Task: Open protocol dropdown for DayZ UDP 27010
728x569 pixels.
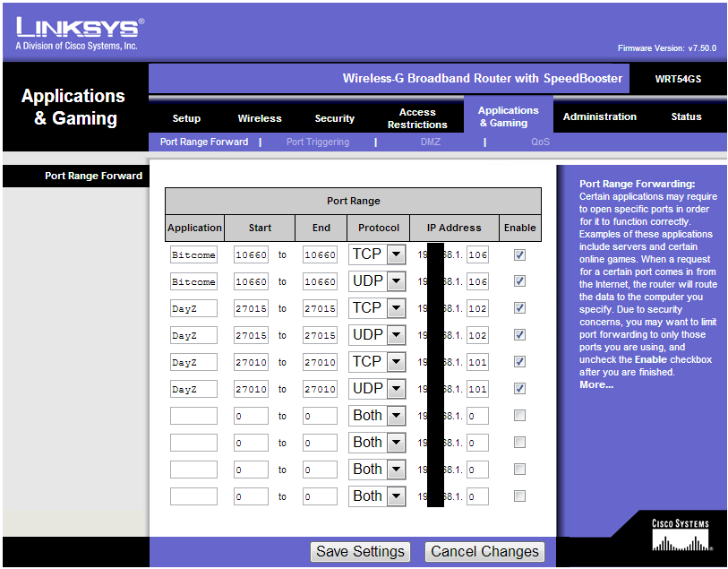Action: tap(377, 388)
